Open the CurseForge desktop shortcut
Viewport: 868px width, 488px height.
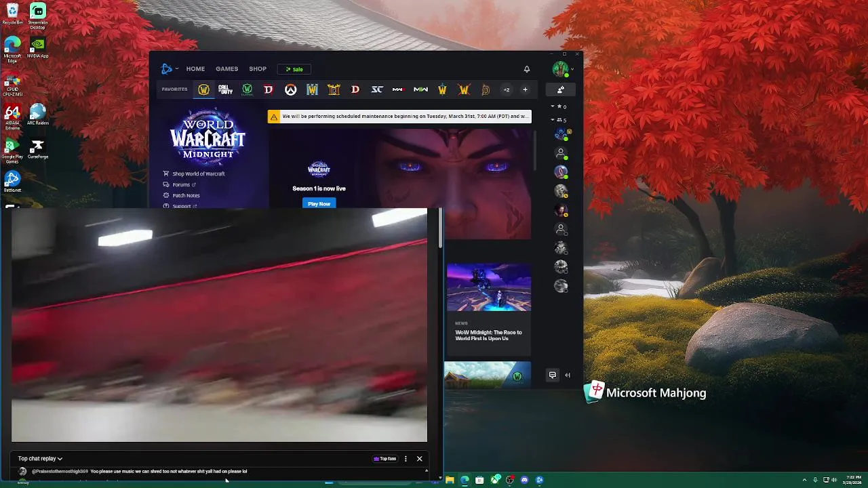[x=37, y=149]
